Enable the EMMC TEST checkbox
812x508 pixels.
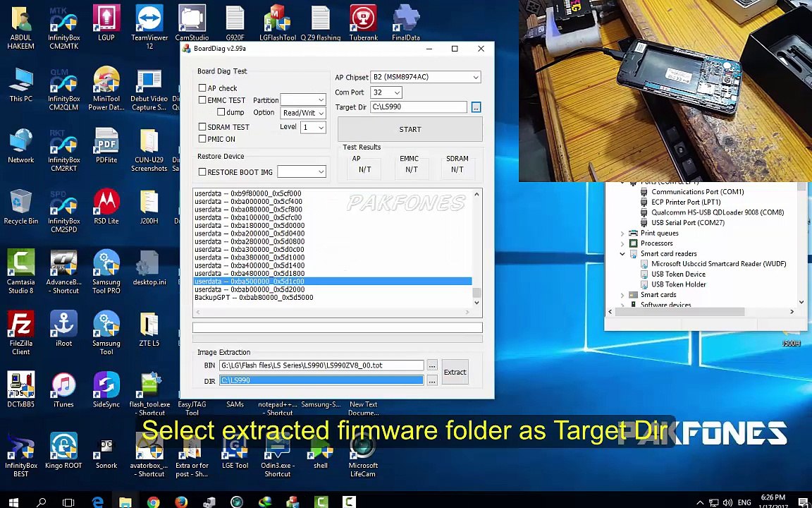click(x=202, y=100)
